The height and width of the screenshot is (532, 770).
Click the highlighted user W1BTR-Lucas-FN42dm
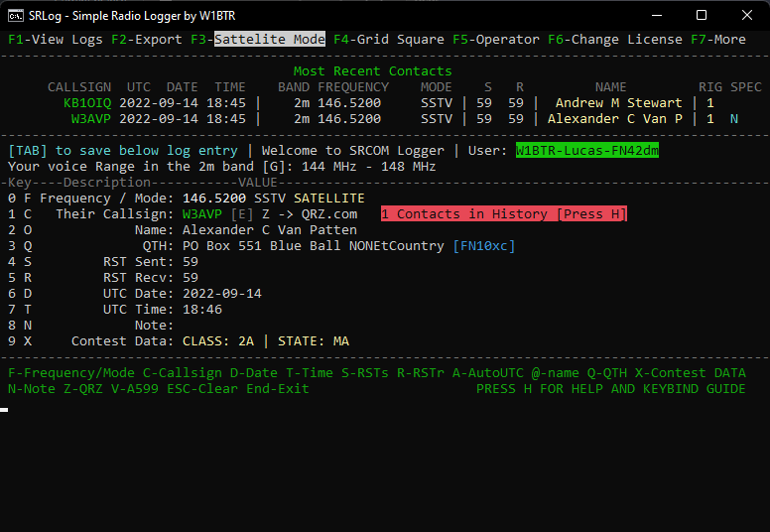click(x=586, y=150)
